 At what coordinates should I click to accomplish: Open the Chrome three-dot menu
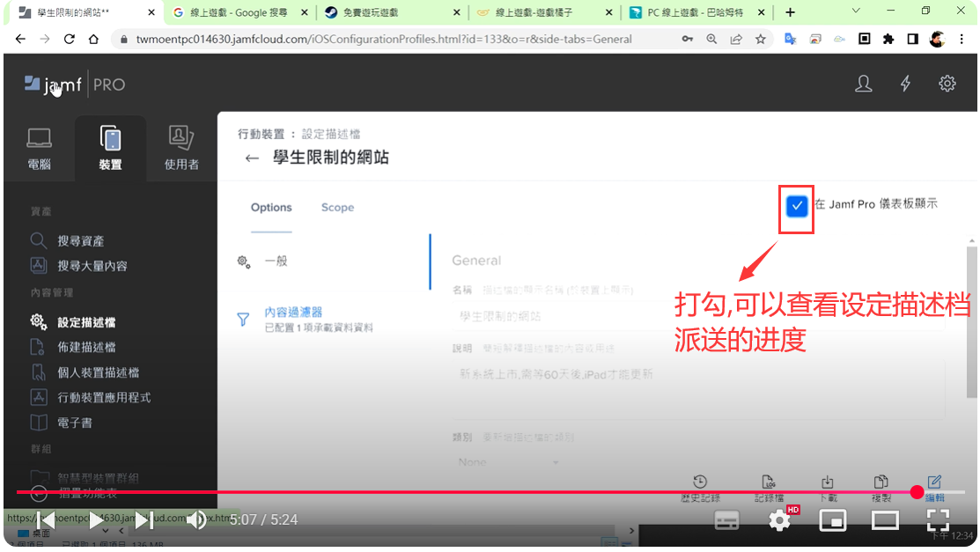(x=962, y=39)
